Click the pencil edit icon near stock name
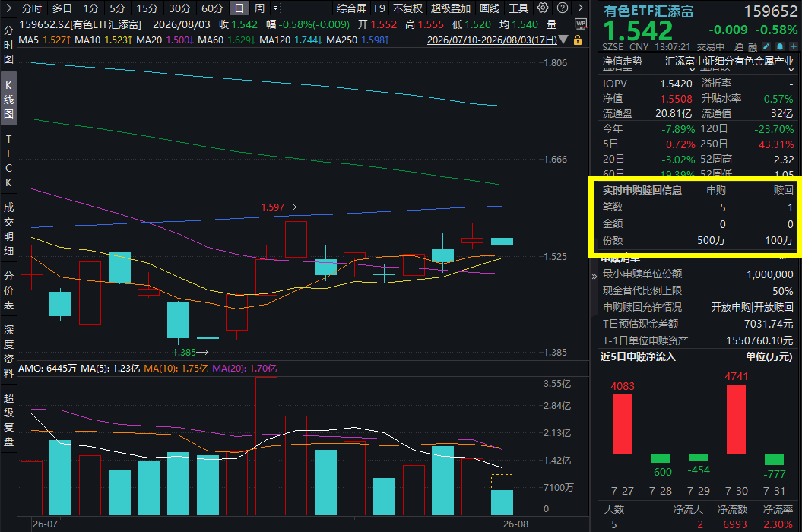 [x=767, y=46]
